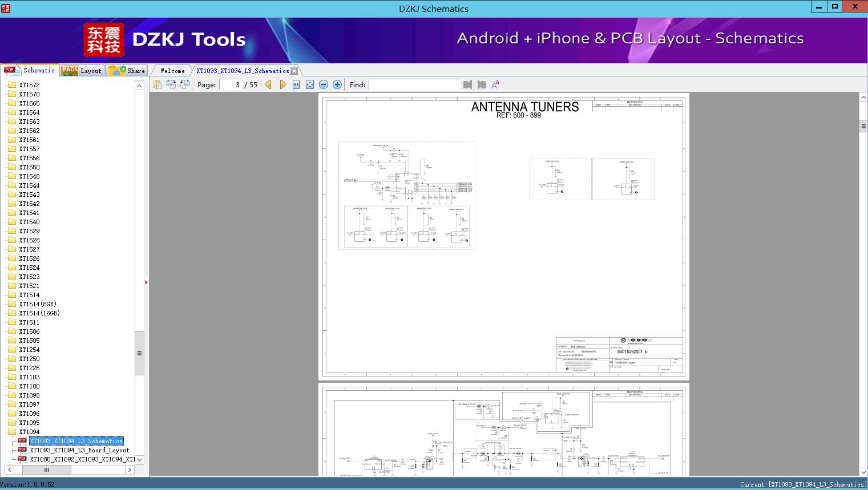Fit whole page in view icon
The height and width of the screenshot is (490, 868).
310,84
